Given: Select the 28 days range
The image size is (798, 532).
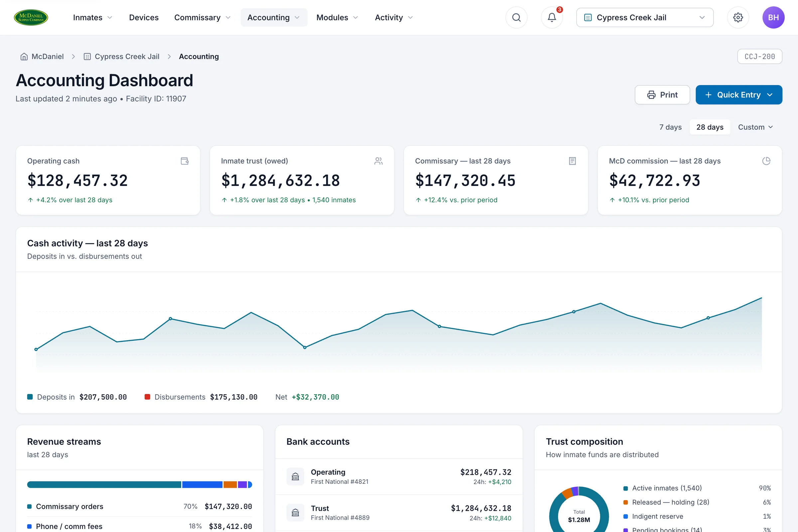Looking at the screenshot, I should tap(710, 127).
